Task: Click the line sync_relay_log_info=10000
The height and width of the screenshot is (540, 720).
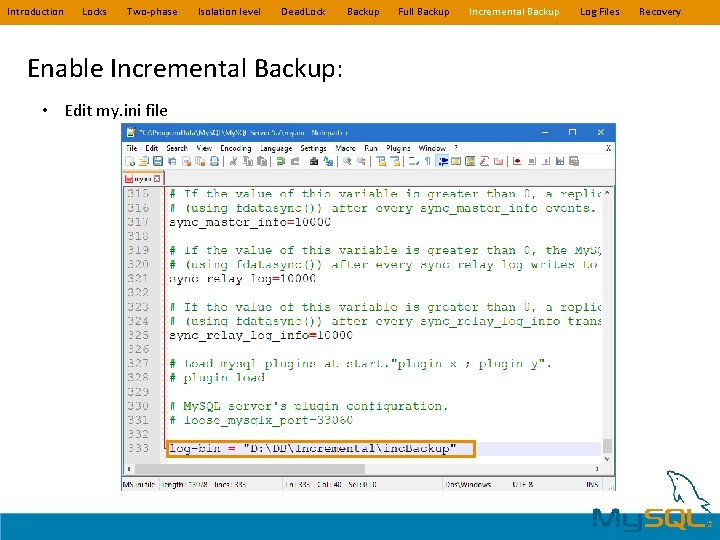Action: click(x=261, y=335)
